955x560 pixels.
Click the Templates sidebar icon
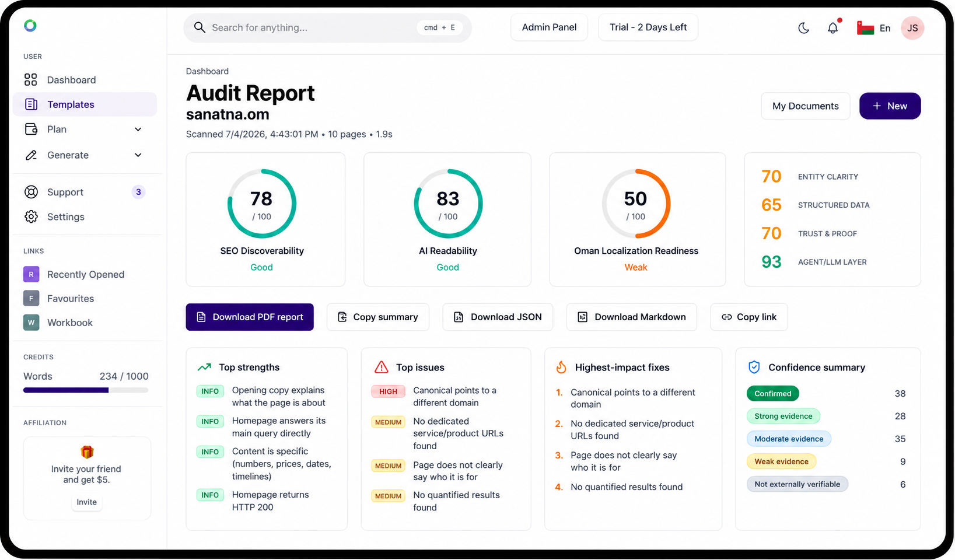[x=31, y=104]
